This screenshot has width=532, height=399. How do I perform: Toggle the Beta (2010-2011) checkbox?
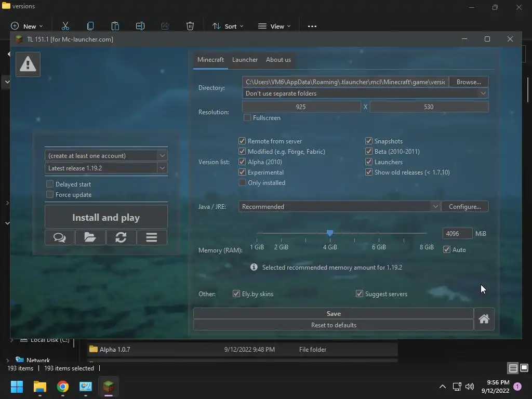(368, 151)
